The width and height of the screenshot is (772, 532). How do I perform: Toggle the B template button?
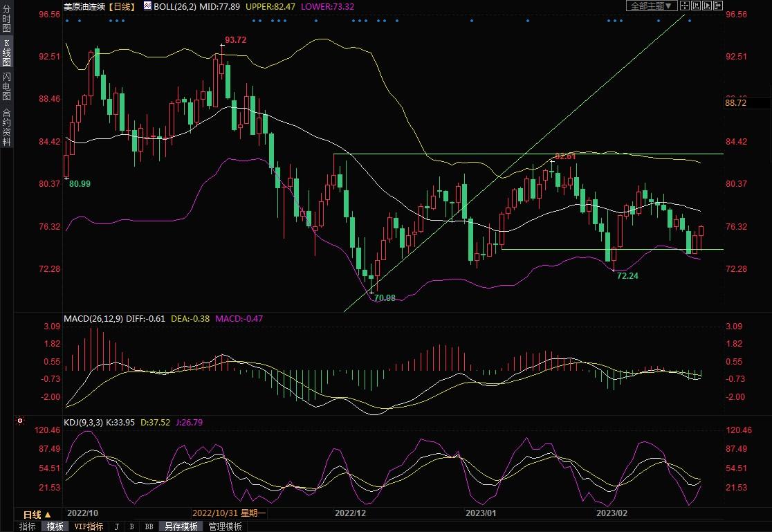[x=131, y=526]
